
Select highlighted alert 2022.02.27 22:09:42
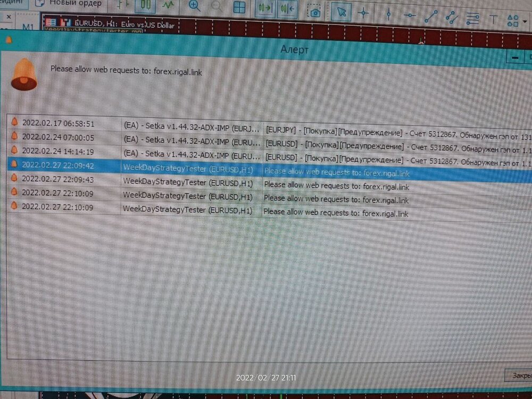pyautogui.click(x=270, y=169)
